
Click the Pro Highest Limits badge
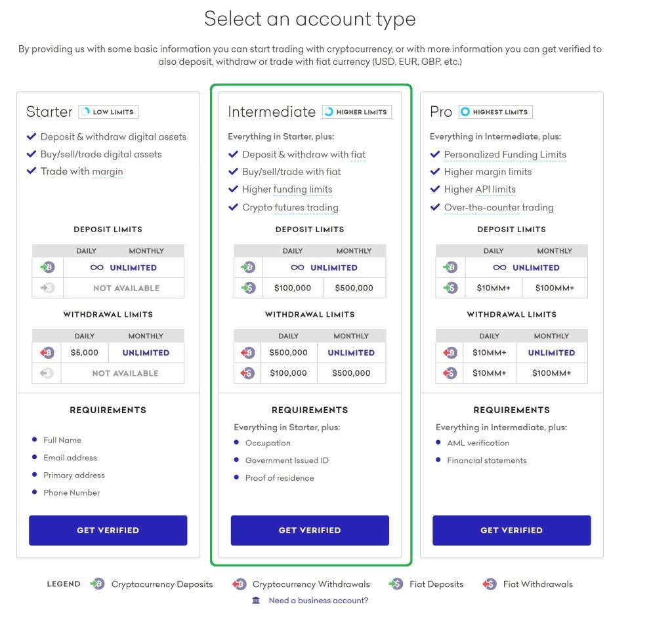click(495, 112)
